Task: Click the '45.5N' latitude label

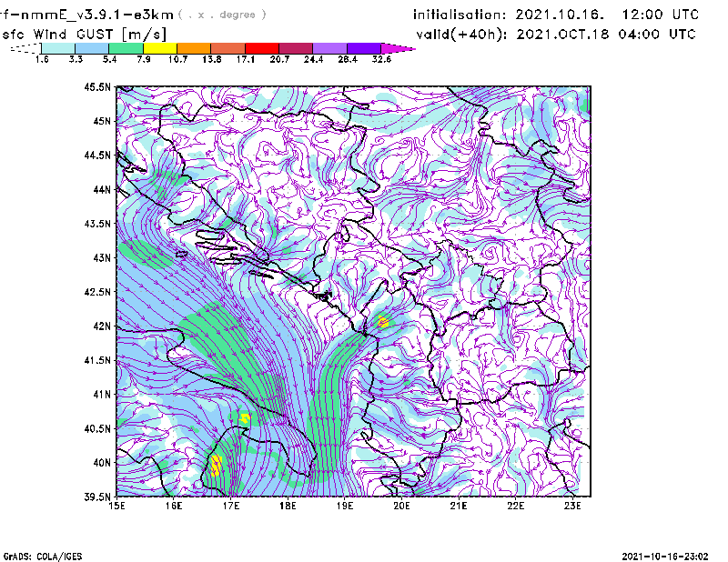Action: click(97, 86)
